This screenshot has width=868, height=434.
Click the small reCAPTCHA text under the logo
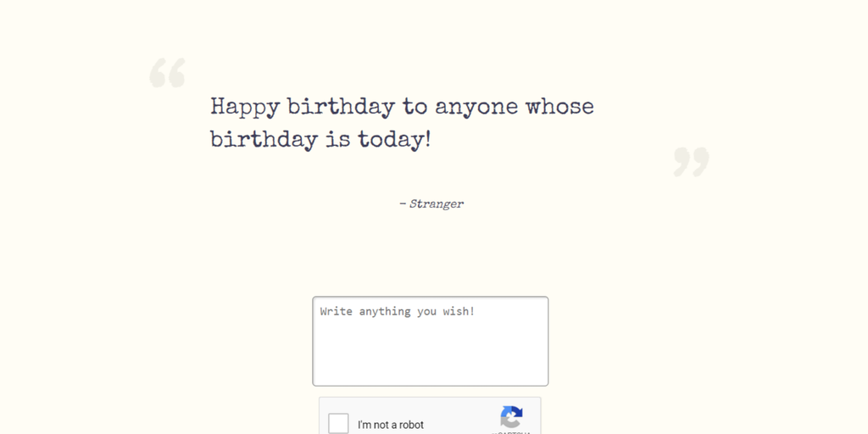click(511, 431)
